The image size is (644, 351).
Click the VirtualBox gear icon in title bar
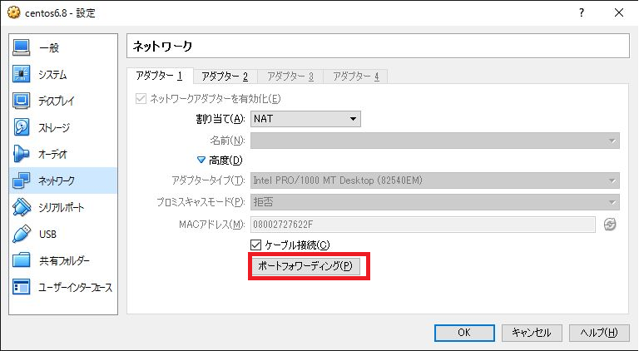click(x=13, y=12)
